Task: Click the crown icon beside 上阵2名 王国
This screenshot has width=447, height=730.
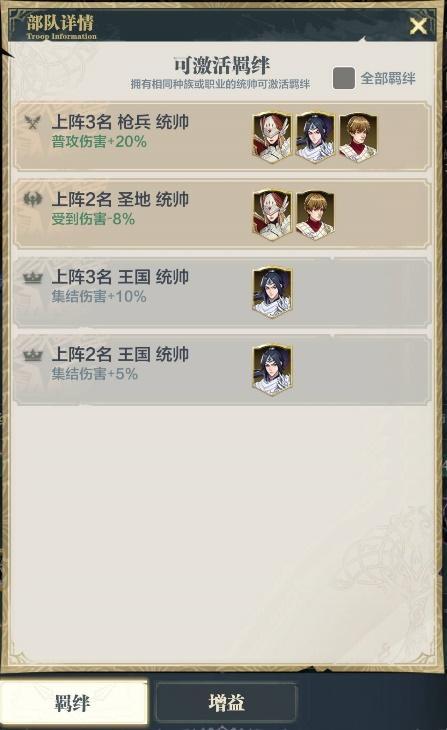Action: point(33,356)
